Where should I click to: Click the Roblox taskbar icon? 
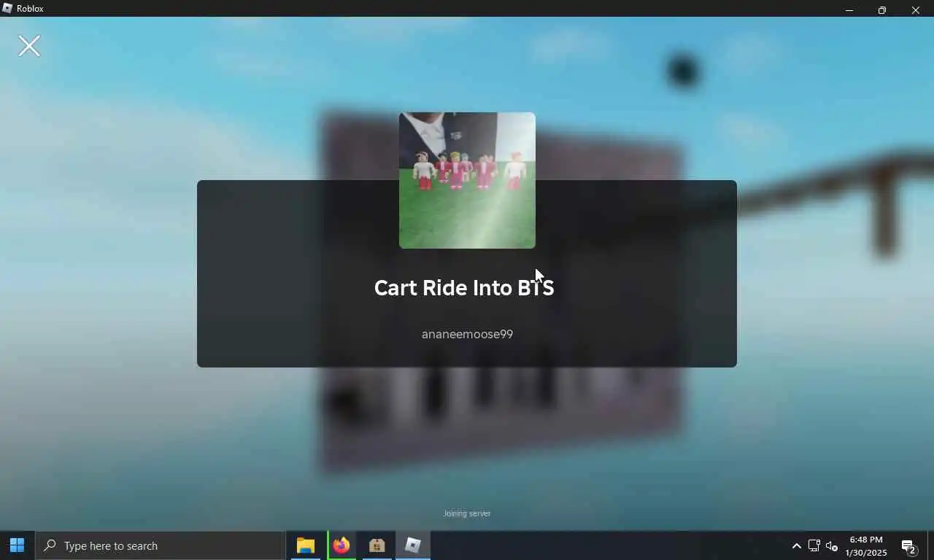(x=413, y=545)
